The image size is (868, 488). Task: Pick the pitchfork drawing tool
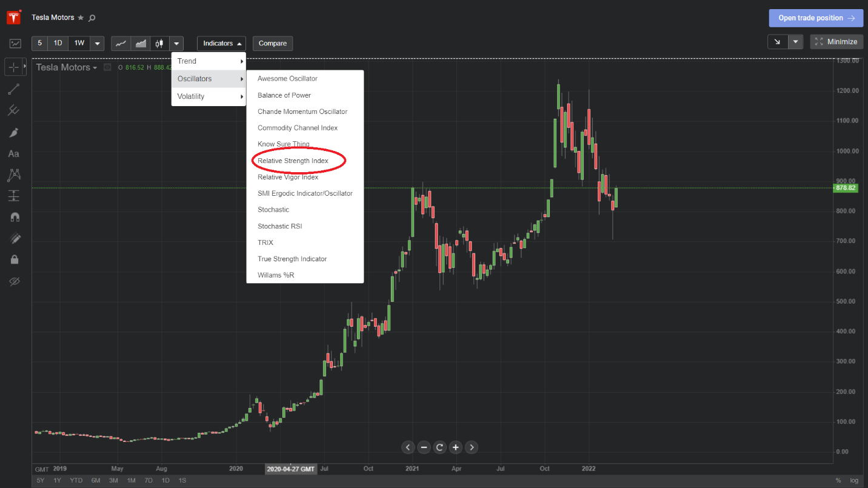point(14,111)
